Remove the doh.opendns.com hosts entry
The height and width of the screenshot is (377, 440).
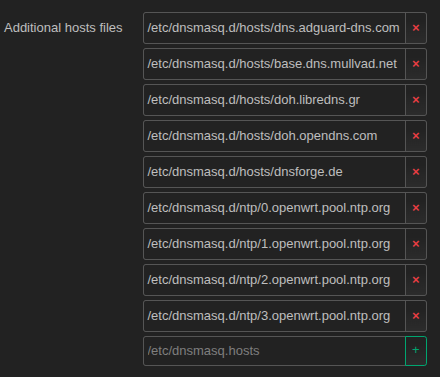pyautogui.click(x=416, y=136)
